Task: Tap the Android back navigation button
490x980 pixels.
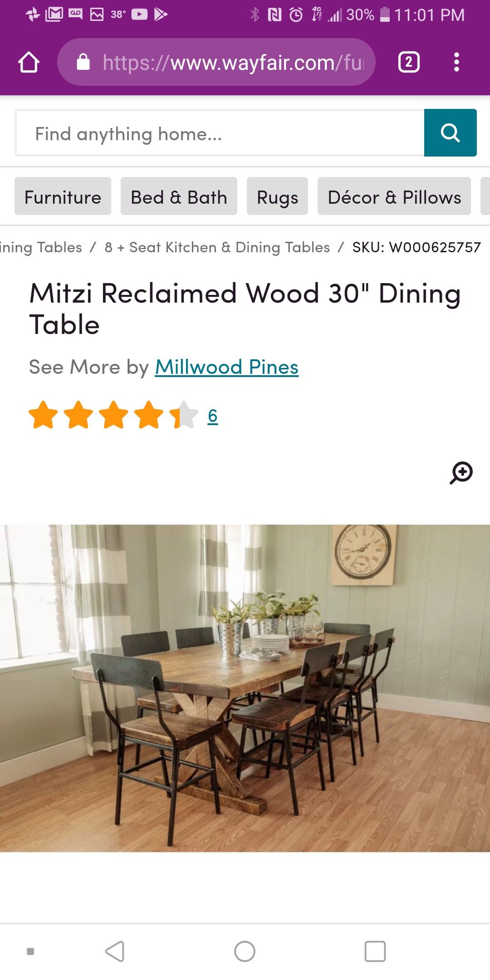Action: coord(115,951)
